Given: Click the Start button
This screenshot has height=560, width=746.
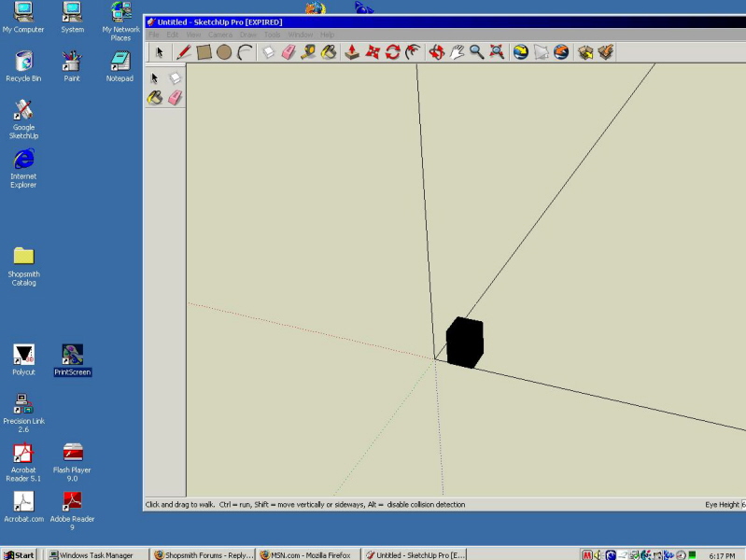Looking at the screenshot, I should pos(19,554).
